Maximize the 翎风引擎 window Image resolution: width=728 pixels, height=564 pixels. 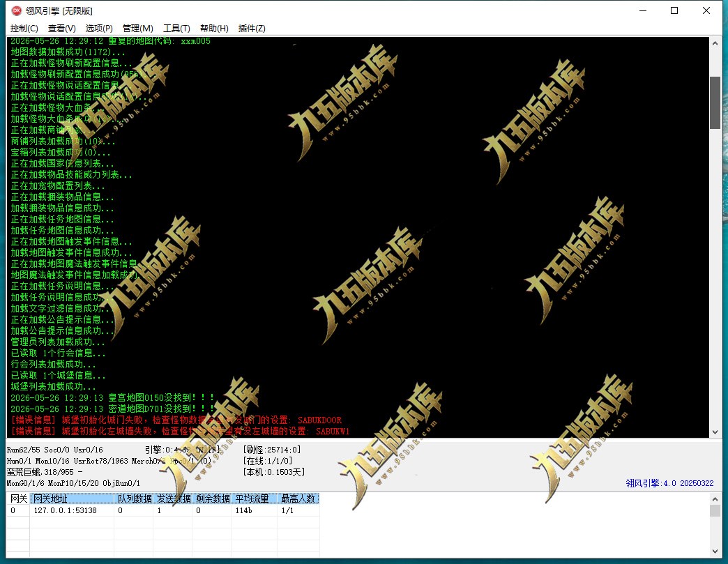[674, 10]
